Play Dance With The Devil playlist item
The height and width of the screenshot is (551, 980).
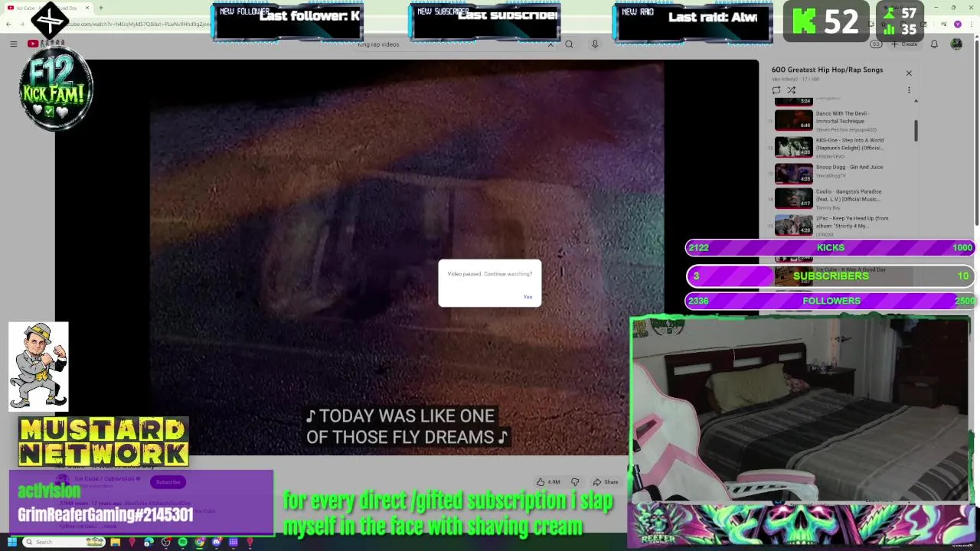click(x=842, y=121)
